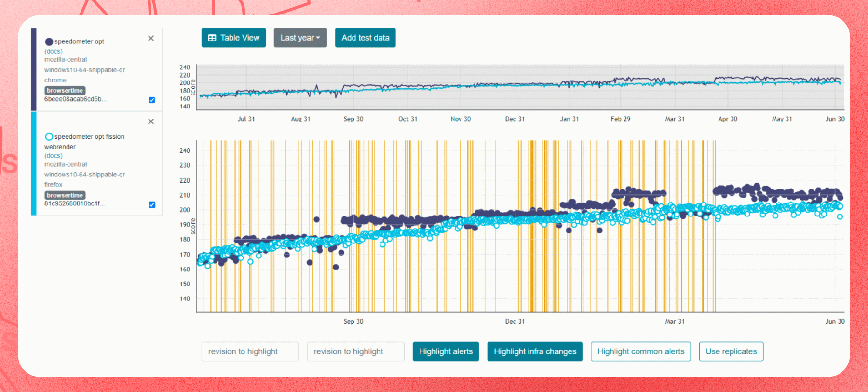This screenshot has width=868, height=392.
Task: Enable Use replicates
Action: point(731,351)
